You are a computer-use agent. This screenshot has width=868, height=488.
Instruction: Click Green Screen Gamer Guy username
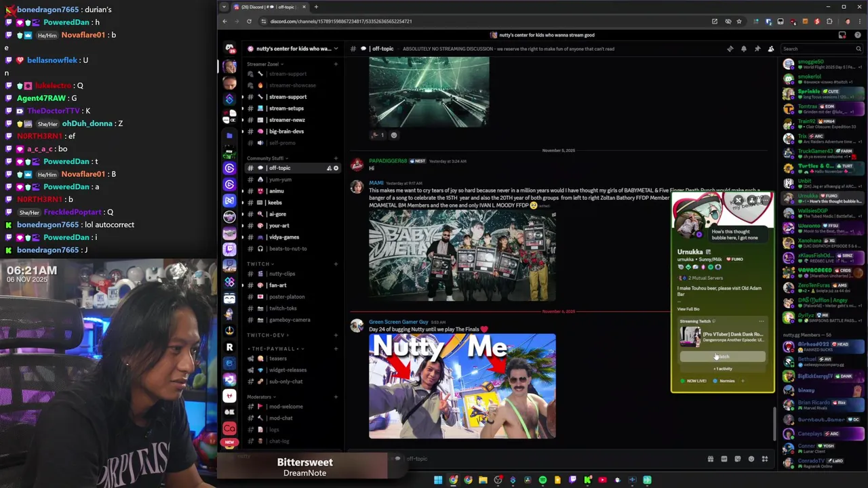pos(398,322)
